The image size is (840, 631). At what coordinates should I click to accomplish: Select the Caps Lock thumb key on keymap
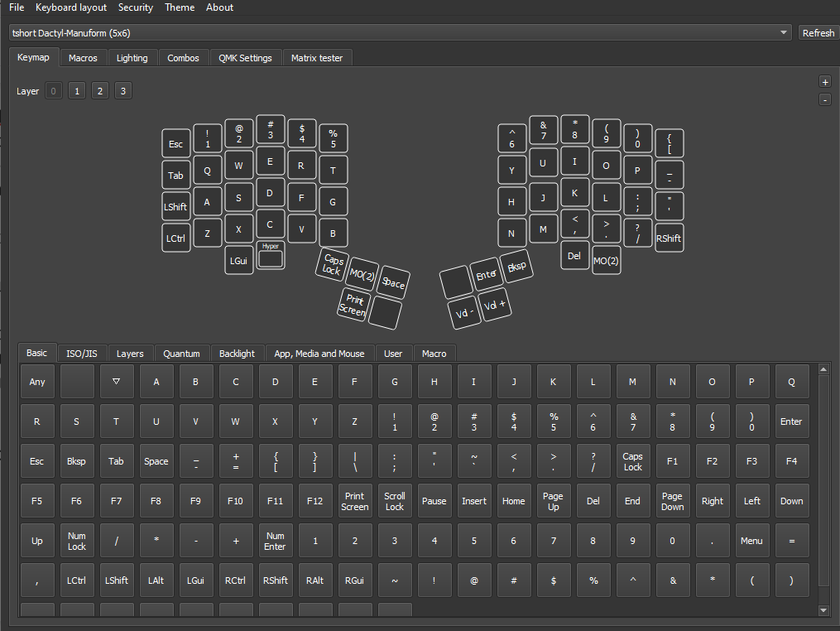(x=332, y=265)
